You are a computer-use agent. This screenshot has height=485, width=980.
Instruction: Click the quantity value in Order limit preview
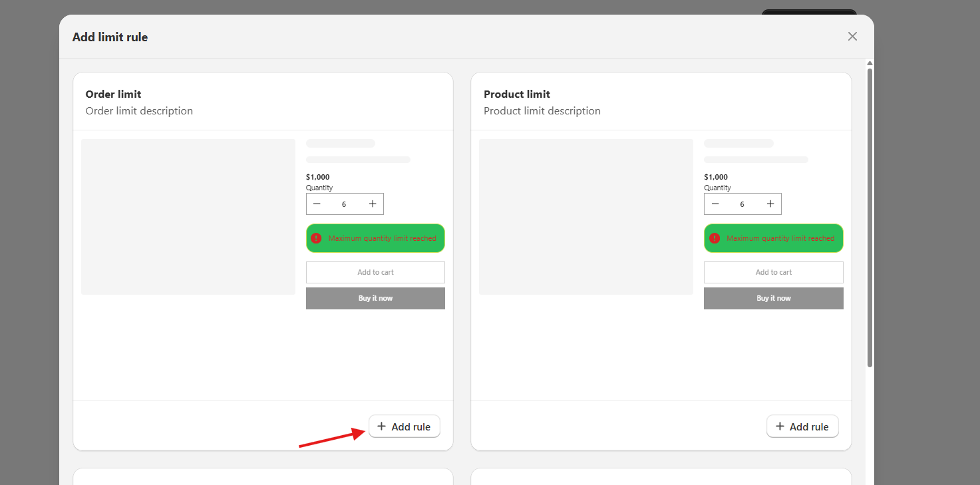(344, 204)
